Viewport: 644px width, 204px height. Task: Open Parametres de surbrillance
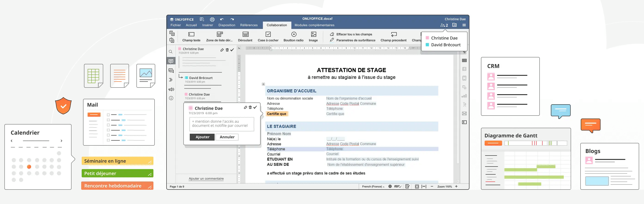pos(353,40)
